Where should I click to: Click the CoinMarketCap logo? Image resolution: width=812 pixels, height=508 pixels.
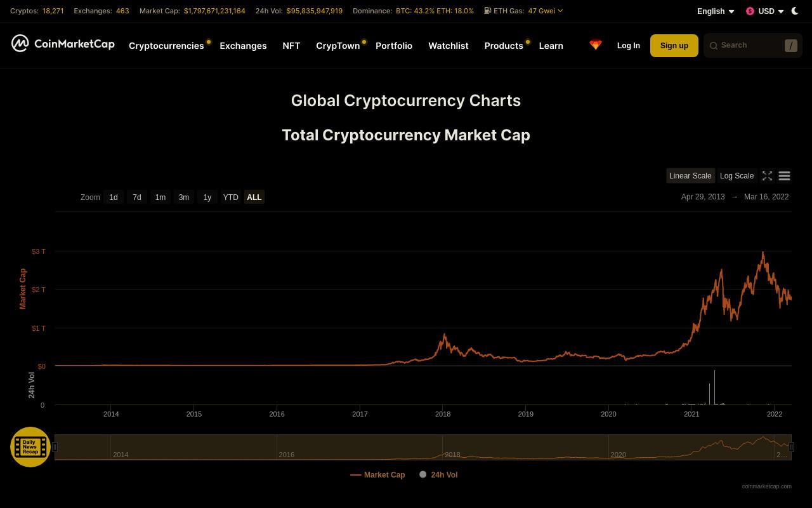63,43
